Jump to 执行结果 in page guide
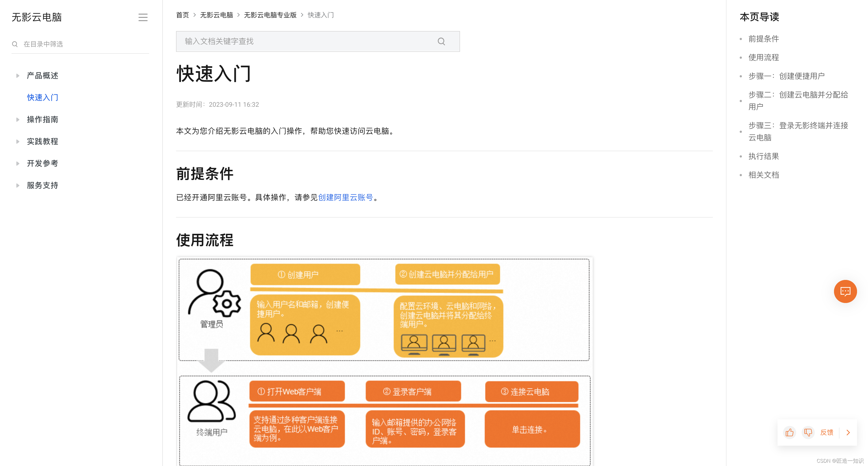Viewport: 868px width, 466px height. pos(764,156)
